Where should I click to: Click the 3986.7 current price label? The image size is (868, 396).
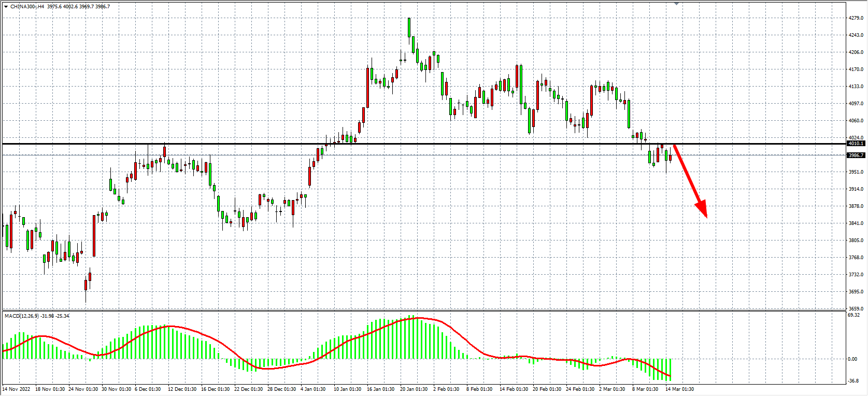coord(856,155)
